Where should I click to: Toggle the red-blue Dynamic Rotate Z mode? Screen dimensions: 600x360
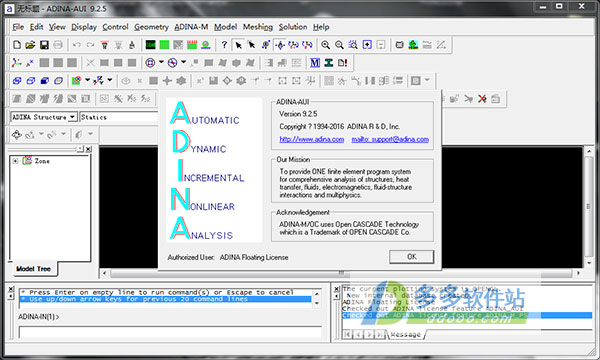coord(307,45)
